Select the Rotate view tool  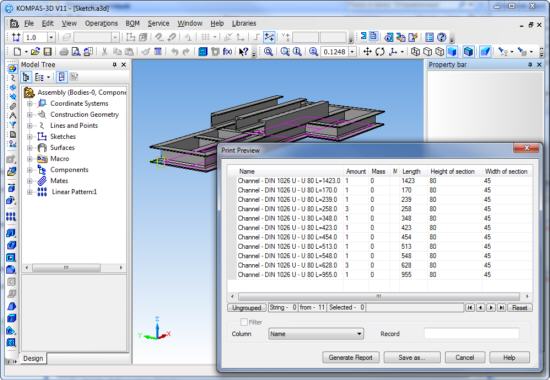click(x=380, y=52)
